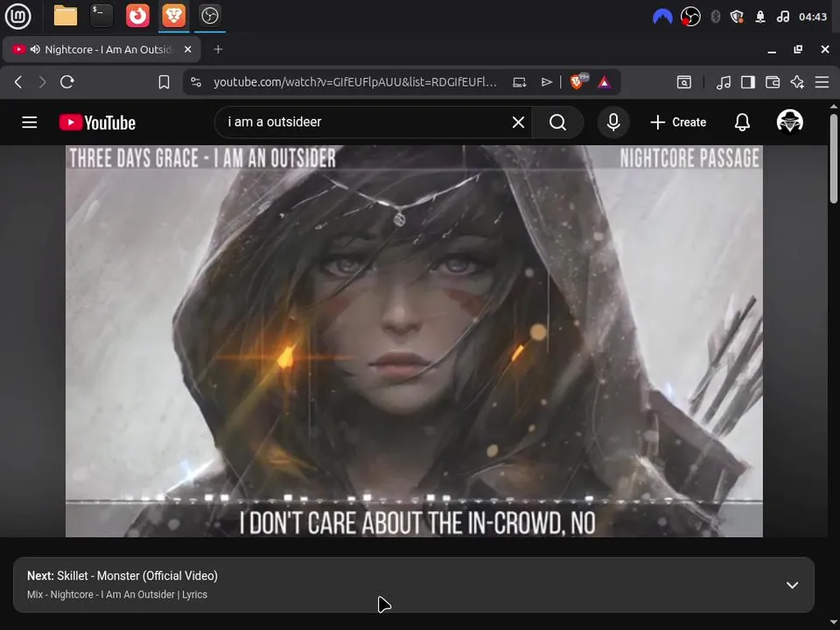Open the Brave Wallet icon
Screen dimensions: 840x630
tap(773, 82)
